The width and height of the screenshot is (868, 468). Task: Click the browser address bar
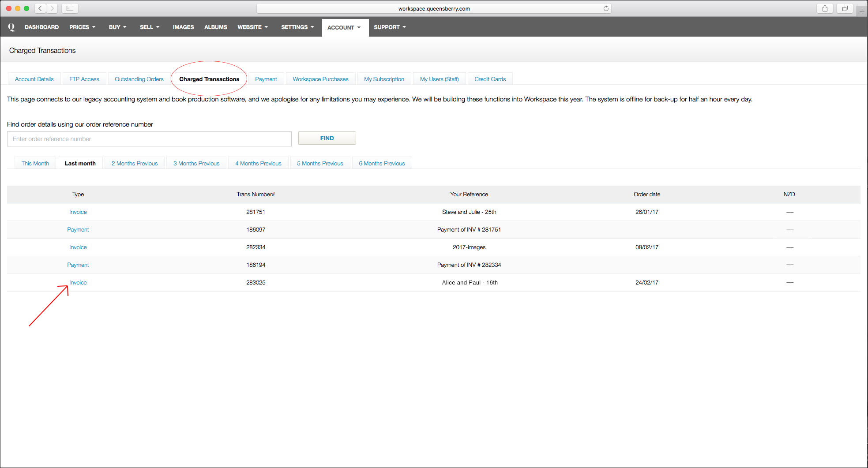[433, 8]
